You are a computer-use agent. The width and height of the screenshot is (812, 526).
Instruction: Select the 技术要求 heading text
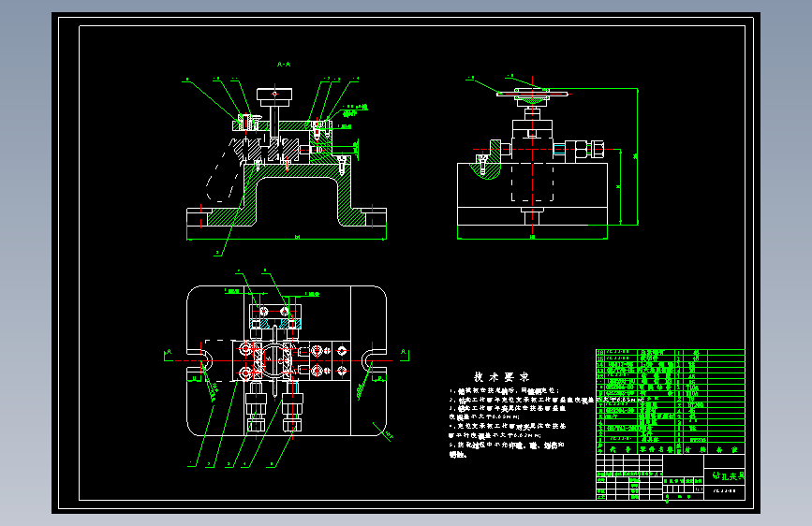tap(501, 377)
